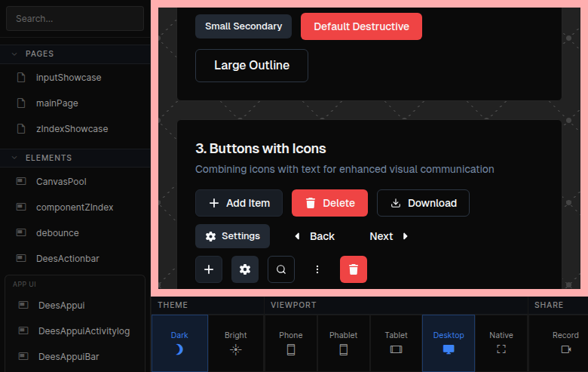Click the Next button with arrow
The height and width of the screenshot is (372, 588).
[x=388, y=236]
